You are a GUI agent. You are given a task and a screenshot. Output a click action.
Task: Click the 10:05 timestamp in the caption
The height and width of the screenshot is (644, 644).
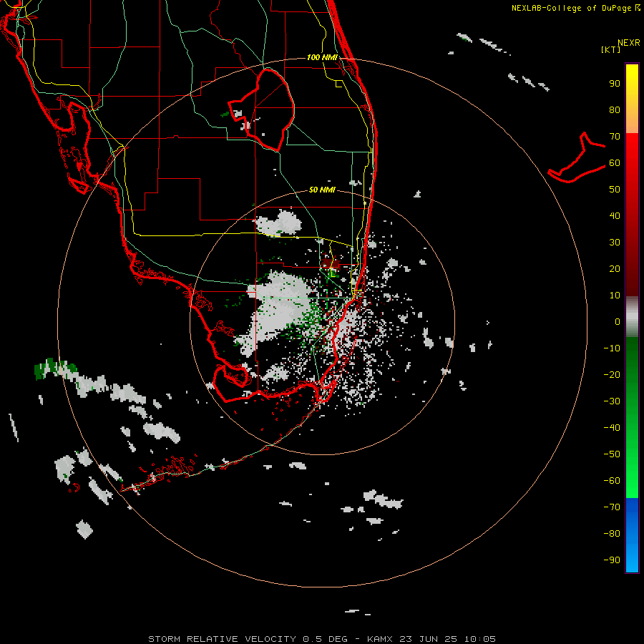[x=480, y=639]
